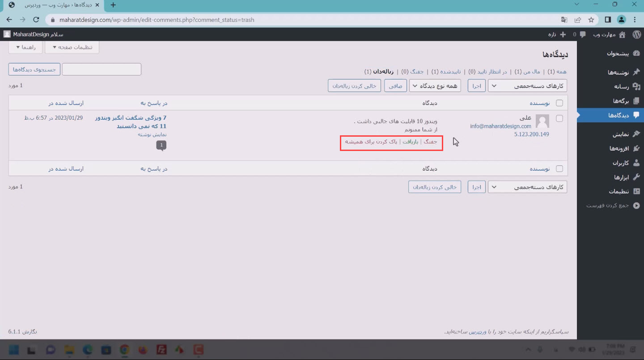Reload the page with browser refresh icon
This screenshot has width=644, height=360.
[37, 20]
